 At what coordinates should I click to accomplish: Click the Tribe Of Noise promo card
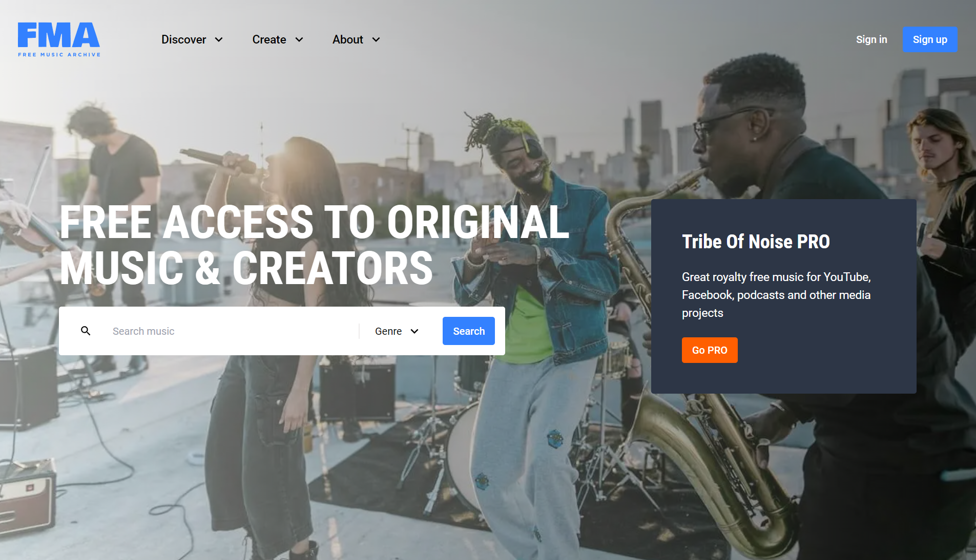pyautogui.click(x=784, y=296)
